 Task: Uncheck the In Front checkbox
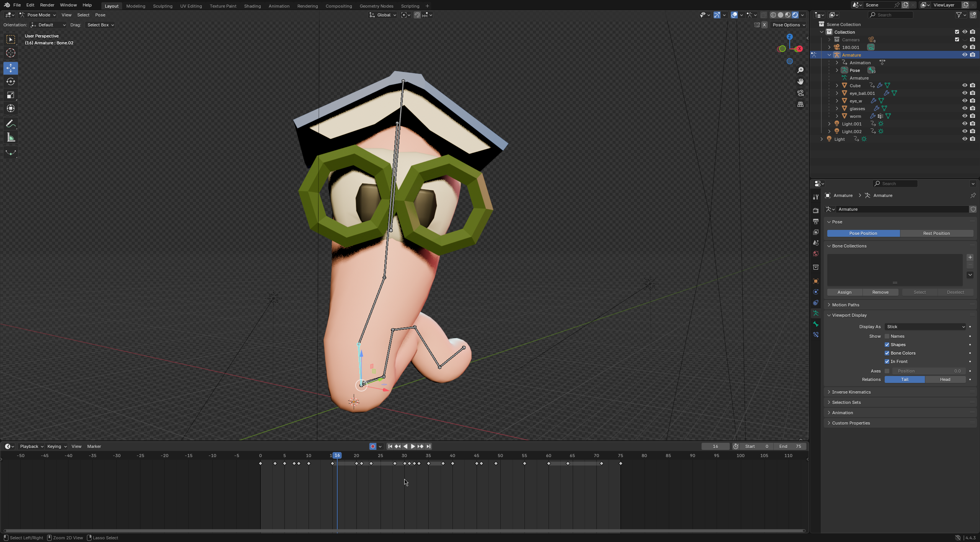pyautogui.click(x=887, y=361)
